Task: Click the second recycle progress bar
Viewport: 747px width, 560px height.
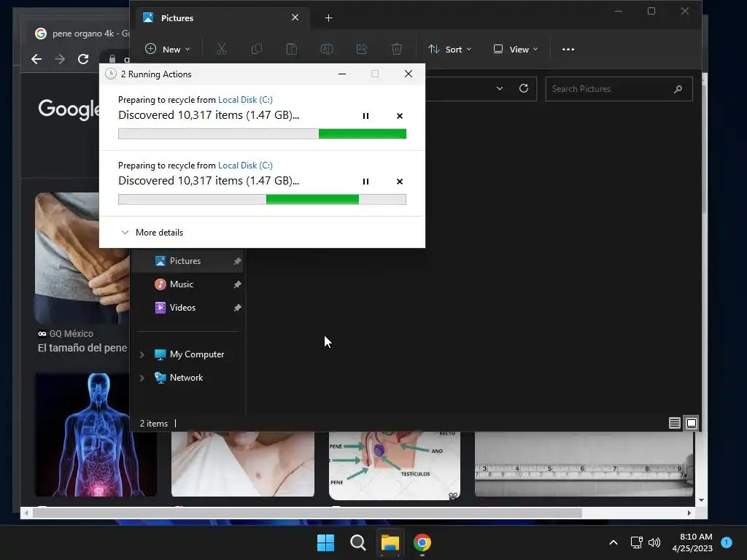Action: (262, 200)
